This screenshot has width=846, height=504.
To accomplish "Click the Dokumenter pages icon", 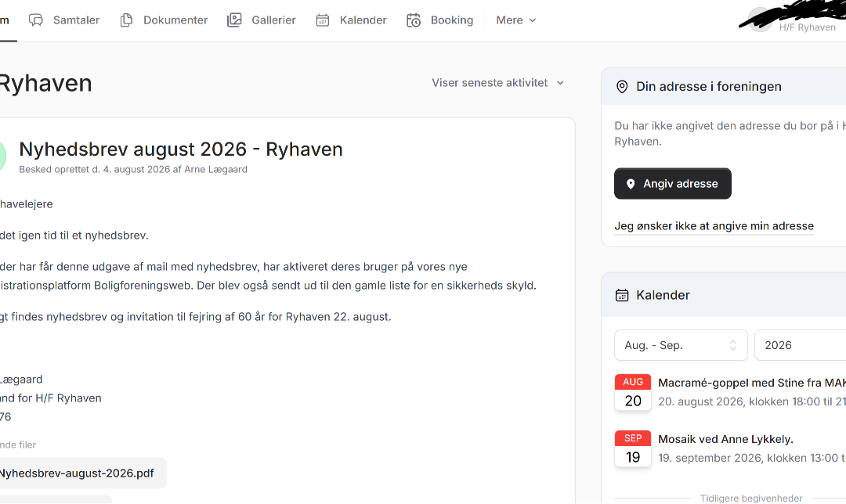I will point(126,20).
